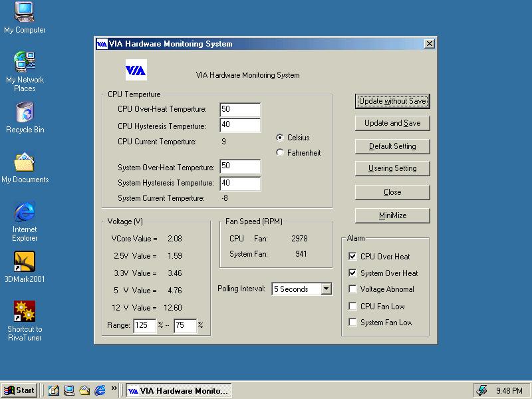Click the voltage Range field showing 75
Image resolution: width=532 pixels, height=399 pixels.
(x=186, y=326)
